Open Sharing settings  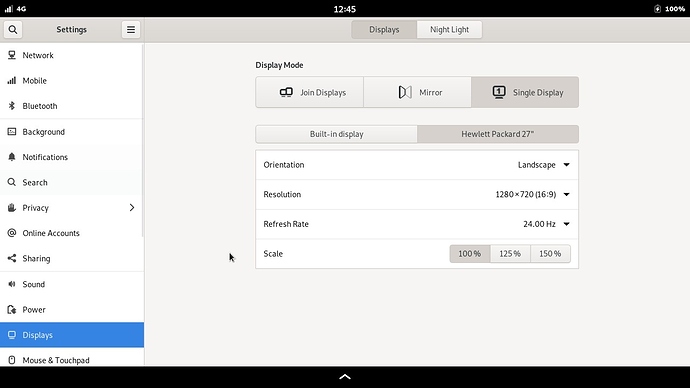pyautogui.click(x=71, y=258)
